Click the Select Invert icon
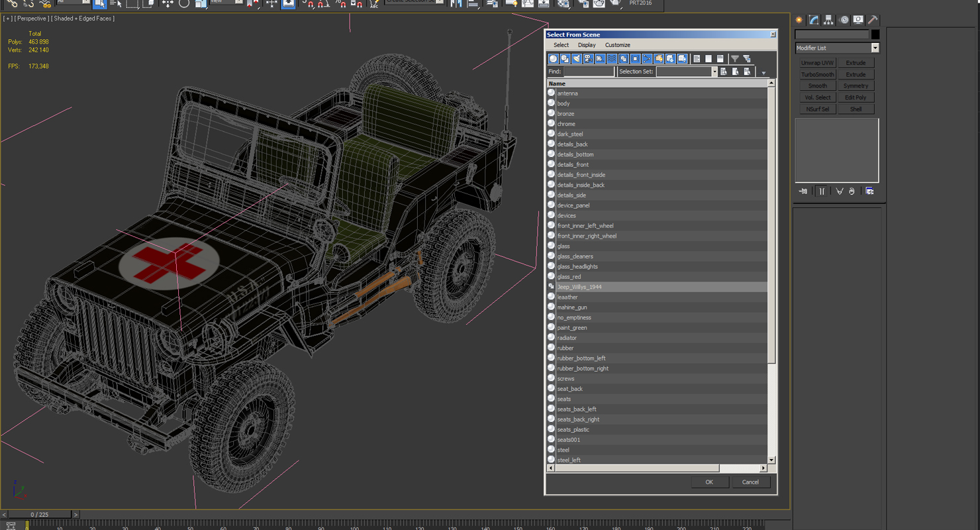This screenshot has height=530, width=980. tap(720, 59)
